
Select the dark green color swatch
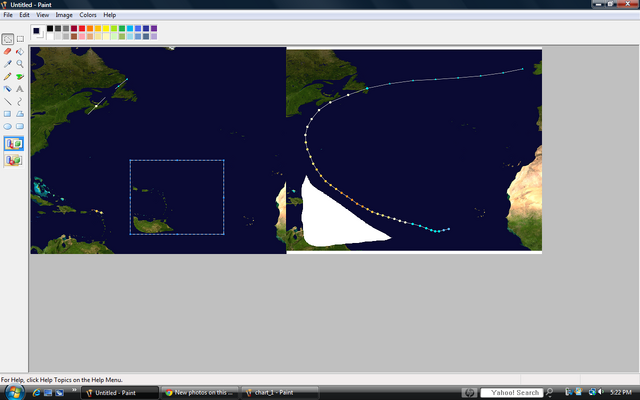(122, 28)
